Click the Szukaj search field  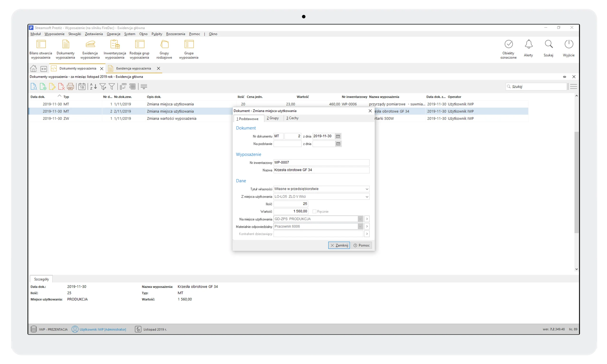(x=537, y=87)
